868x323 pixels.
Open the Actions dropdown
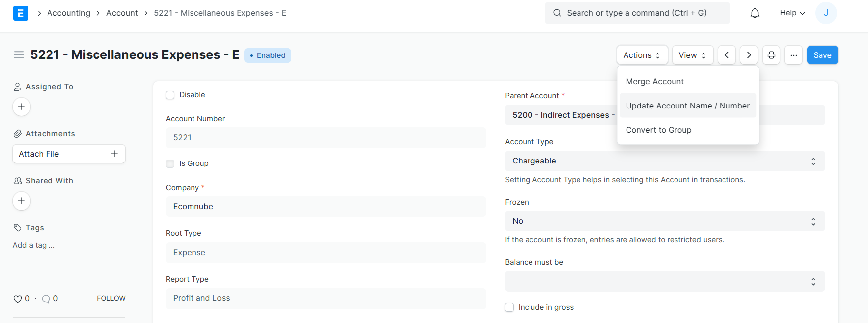pyautogui.click(x=642, y=55)
